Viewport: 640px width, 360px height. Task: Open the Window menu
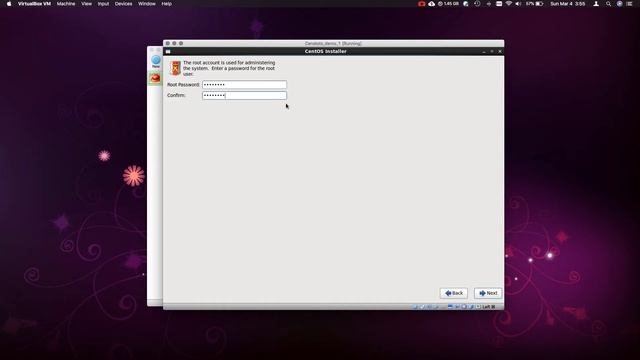tap(147, 4)
